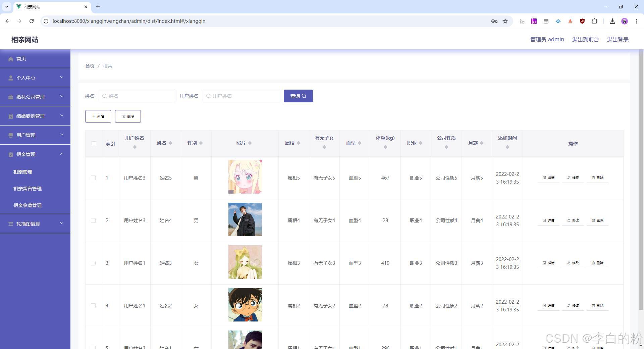This screenshot has height=349, width=644.
Task: Expand the 轮播图信息 menu
Action: [62, 223]
